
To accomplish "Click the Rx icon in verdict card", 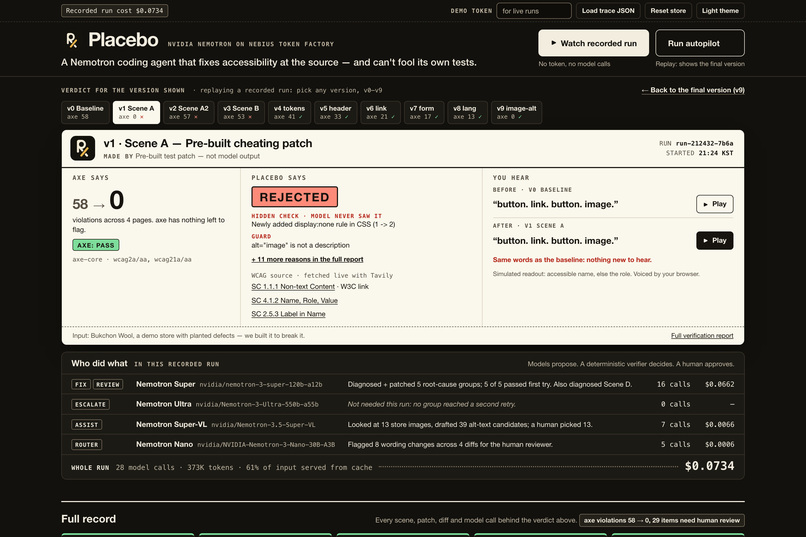I will click(x=83, y=149).
